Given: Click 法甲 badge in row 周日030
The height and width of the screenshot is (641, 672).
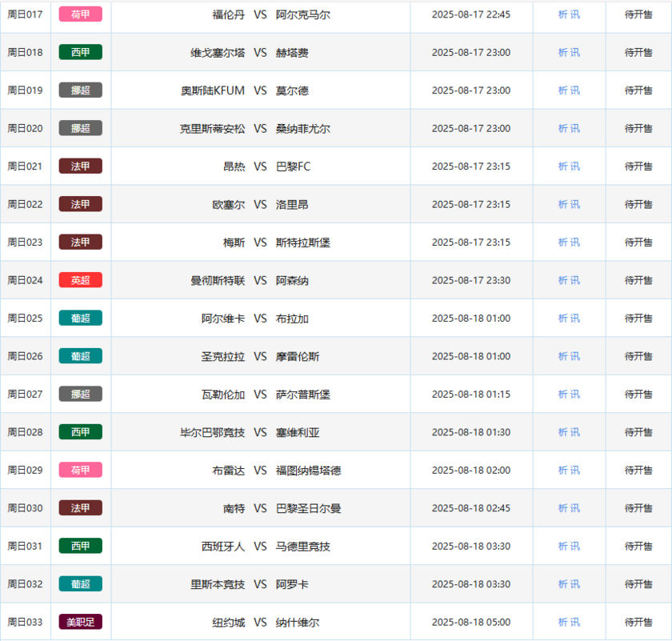Looking at the screenshot, I should (x=80, y=508).
